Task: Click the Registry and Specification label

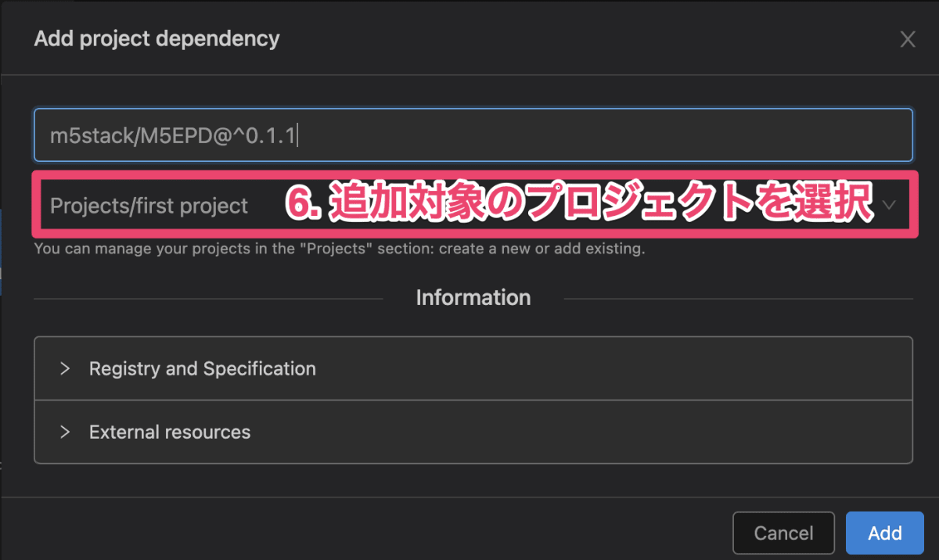Action: click(203, 368)
